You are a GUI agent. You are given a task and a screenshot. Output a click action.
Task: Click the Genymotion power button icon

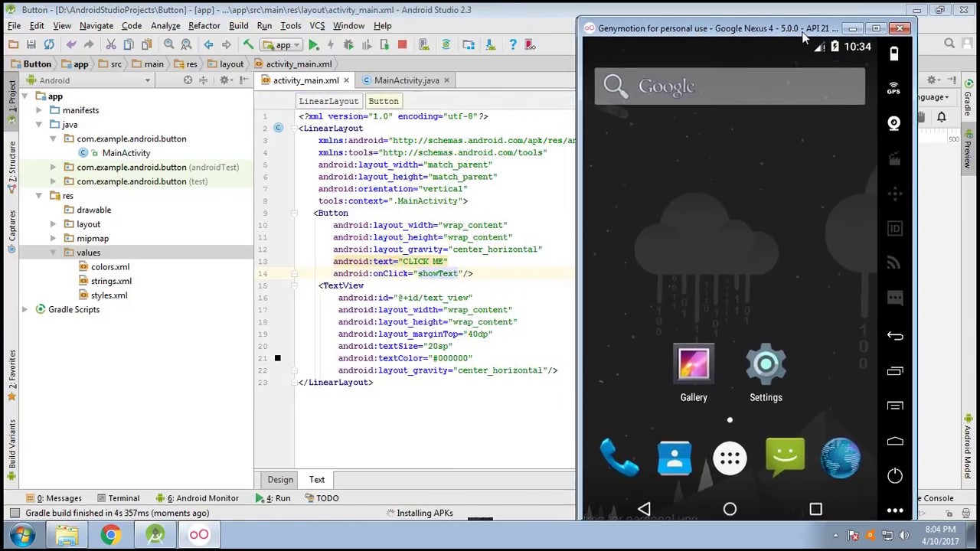[895, 476]
